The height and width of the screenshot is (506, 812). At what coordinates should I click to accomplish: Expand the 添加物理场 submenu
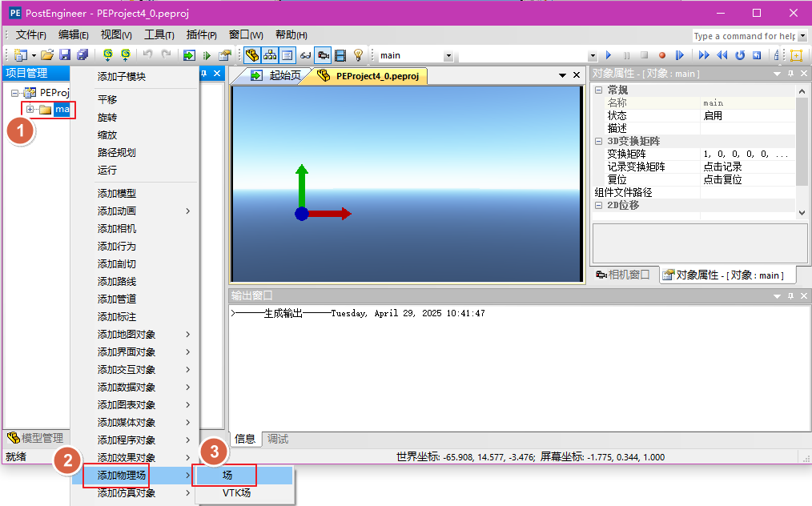[135, 475]
